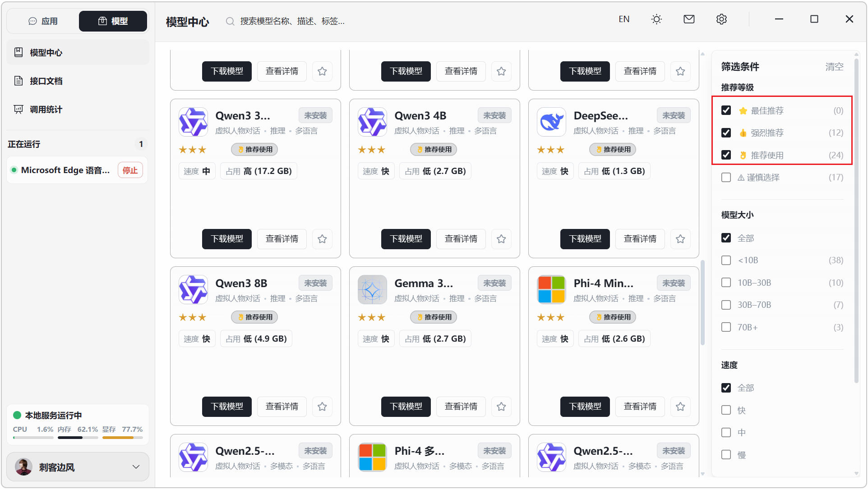Favorite the Gemma 3 model with star icon
Viewport: 868px width, 489px height.
click(501, 407)
